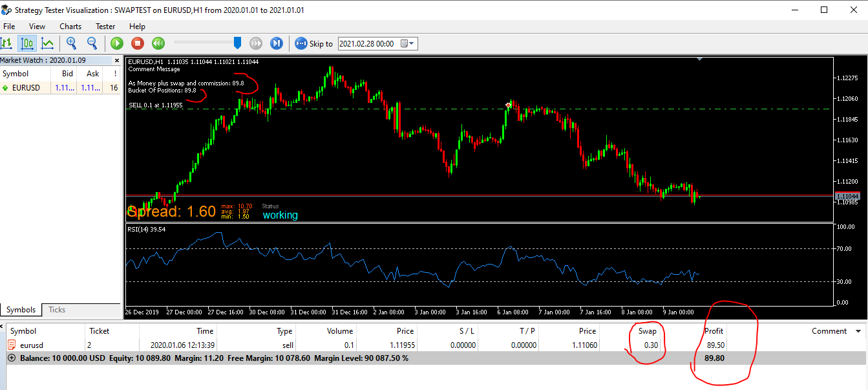
Task: Select the candlestick chart mode
Action: [27, 43]
